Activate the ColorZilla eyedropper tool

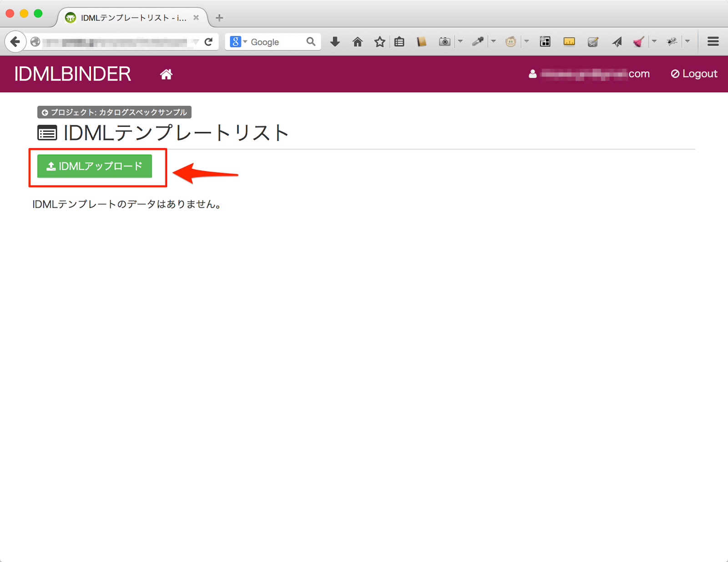coord(477,41)
